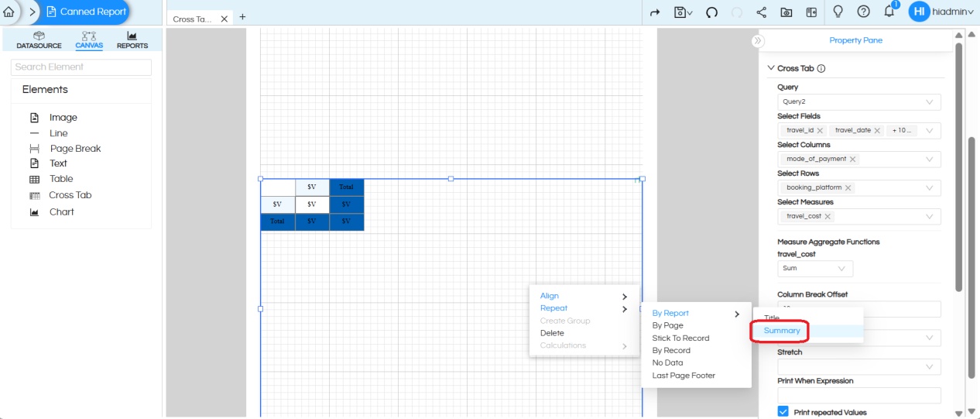
Task: Click the Cross Tab info icon
Action: [x=821, y=68]
